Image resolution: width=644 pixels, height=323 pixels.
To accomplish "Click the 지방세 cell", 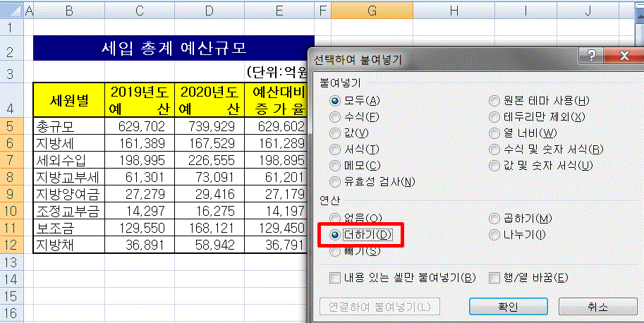I will click(x=69, y=143).
